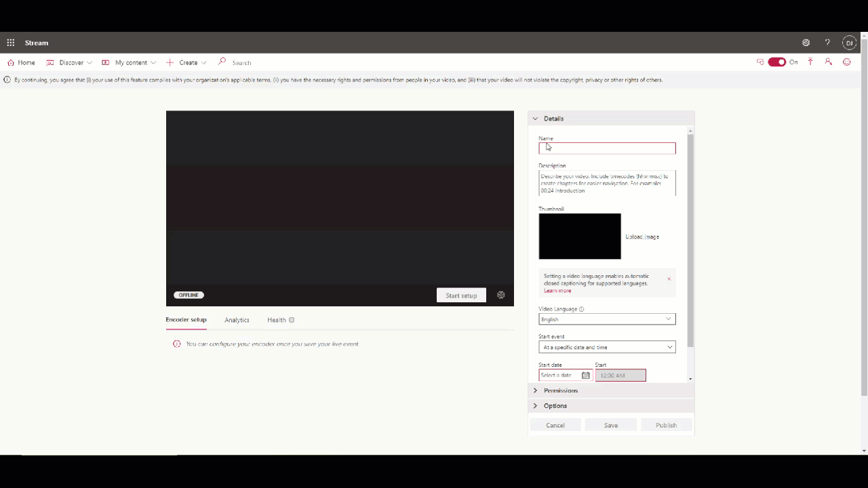The image size is (868, 488).
Task: Open the help question mark
Action: (827, 43)
